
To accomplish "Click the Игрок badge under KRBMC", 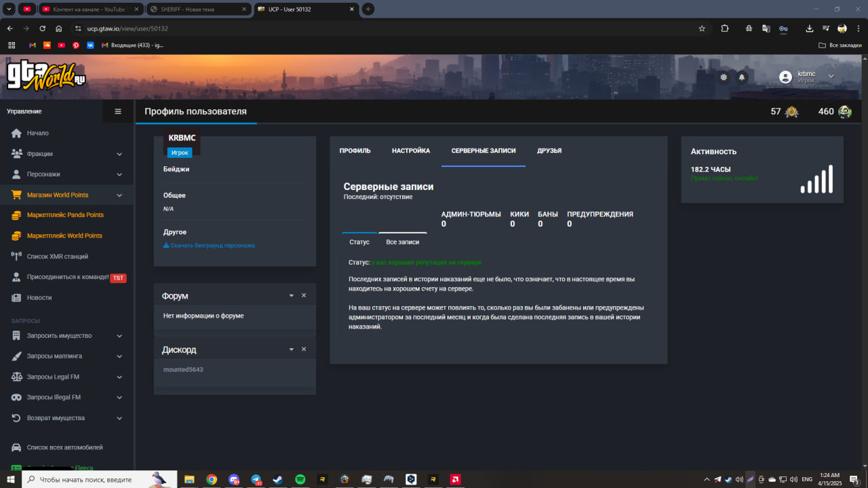I will click(180, 153).
